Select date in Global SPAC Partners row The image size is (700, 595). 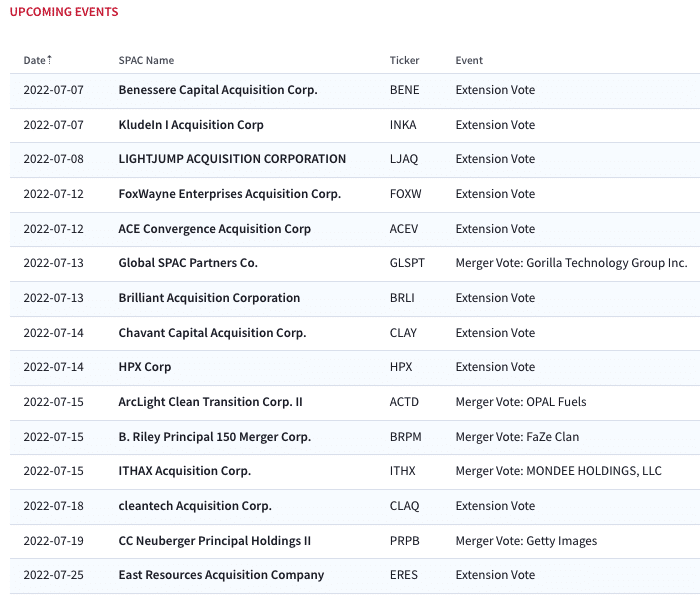click(53, 263)
